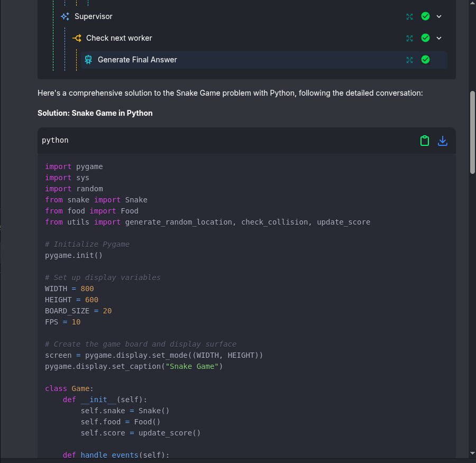This screenshot has width=476, height=463.
Task: Click the scrollbar up arrow
Action: [472, 3]
